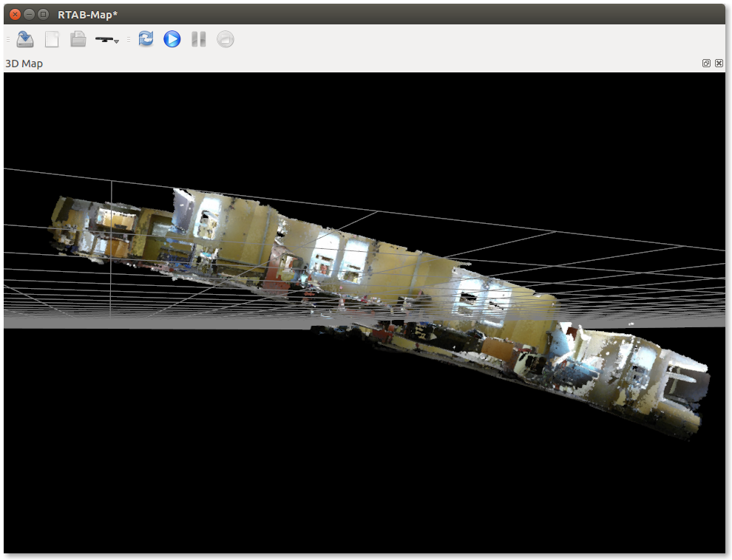Maximize the RTAB-Map window
This screenshot has width=732, height=560.
tap(43, 14)
